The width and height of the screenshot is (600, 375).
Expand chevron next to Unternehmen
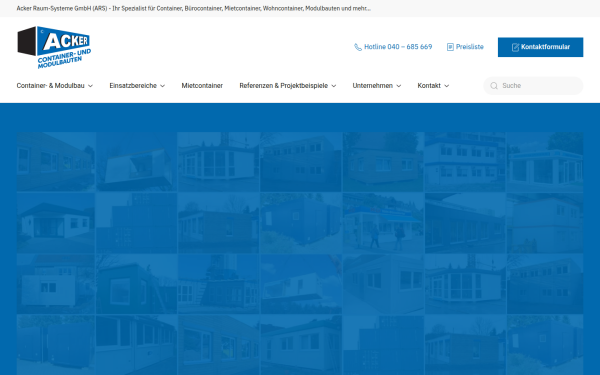click(398, 86)
